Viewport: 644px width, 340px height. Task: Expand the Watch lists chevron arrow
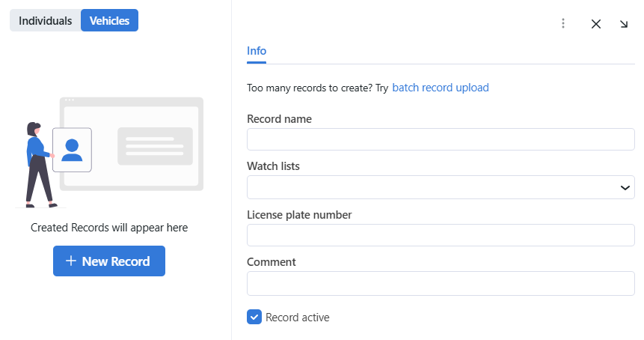click(x=625, y=188)
